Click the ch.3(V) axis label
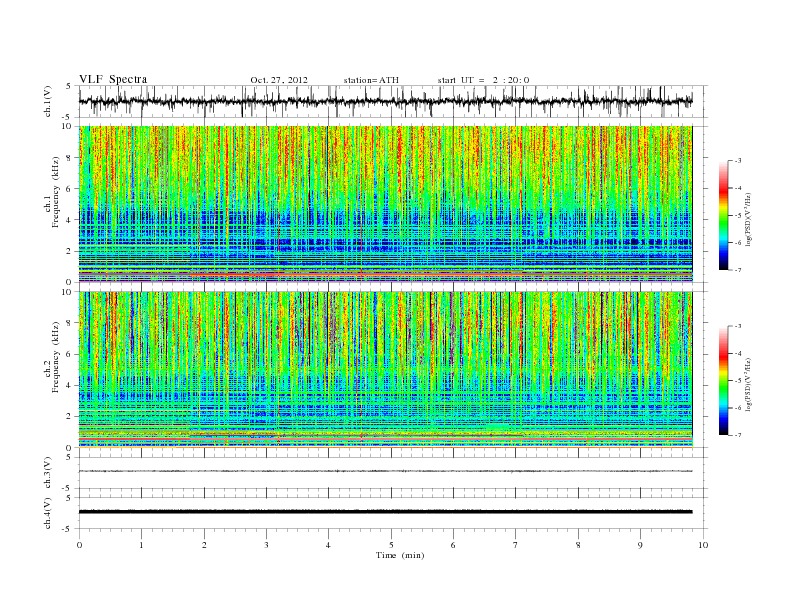This screenshot has width=792, height=612. [x=48, y=473]
